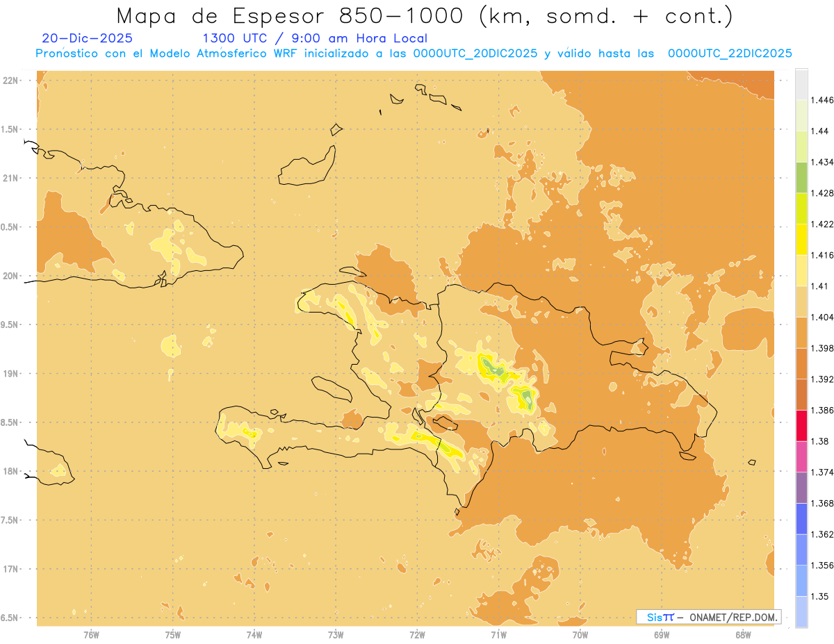Image resolution: width=834 pixels, height=644 pixels.
Task: Pick the gray colorbar swatch above 1.446
Action: [x=801, y=84]
